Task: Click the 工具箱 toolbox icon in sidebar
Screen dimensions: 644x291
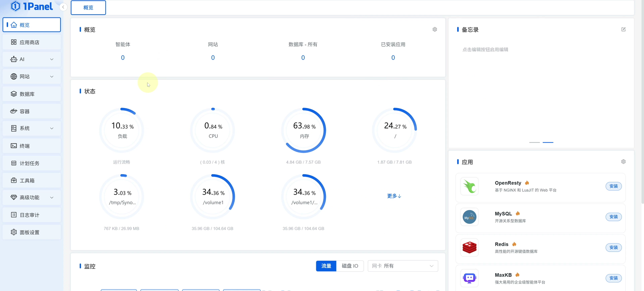Action: (14, 181)
